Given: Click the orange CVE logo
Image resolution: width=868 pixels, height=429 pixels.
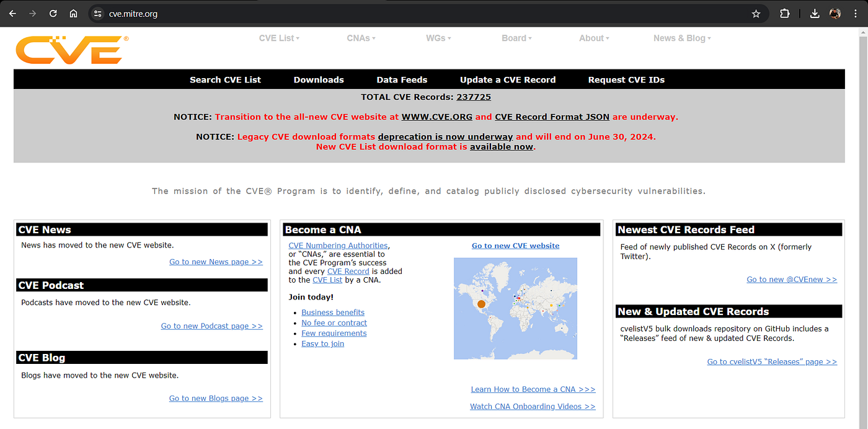Looking at the screenshot, I should point(72,49).
